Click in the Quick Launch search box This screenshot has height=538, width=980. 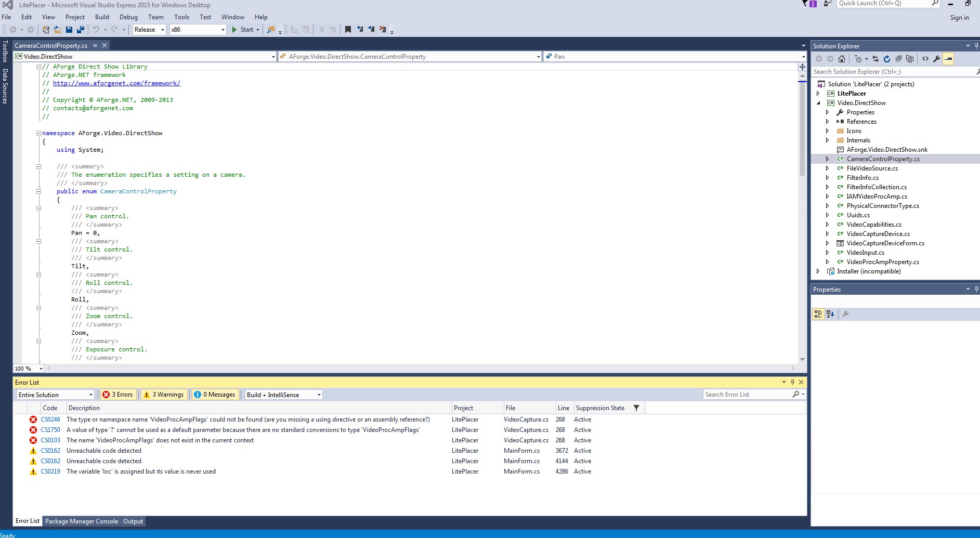coord(884,4)
